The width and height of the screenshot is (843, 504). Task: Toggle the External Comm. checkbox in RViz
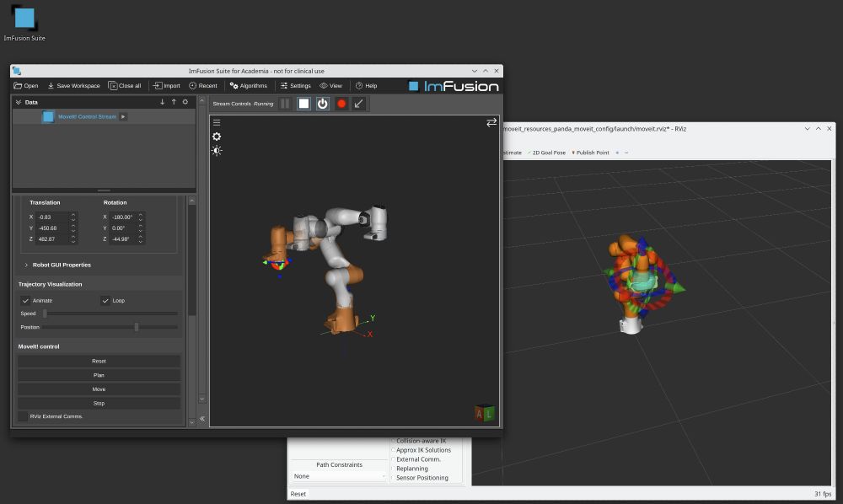click(x=394, y=458)
